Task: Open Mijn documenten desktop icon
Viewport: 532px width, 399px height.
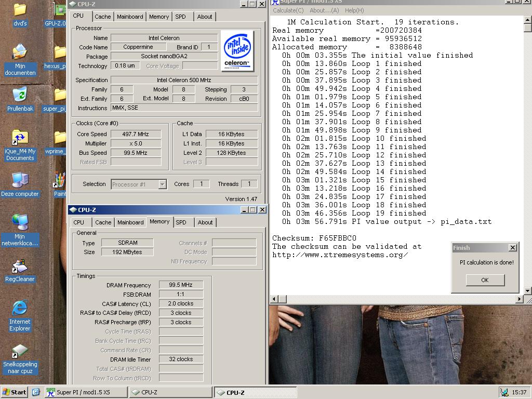Action: click(x=20, y=52)
